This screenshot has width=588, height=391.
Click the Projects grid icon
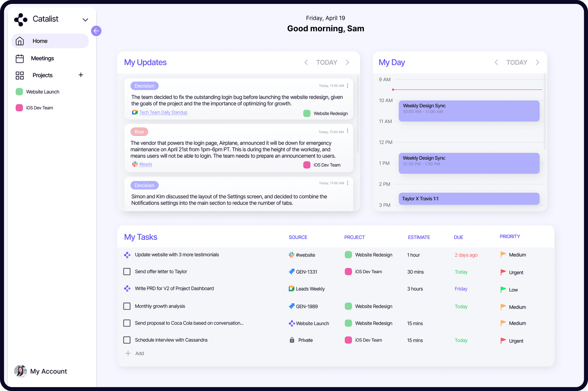pyautogui.click(x=20, y=75)
